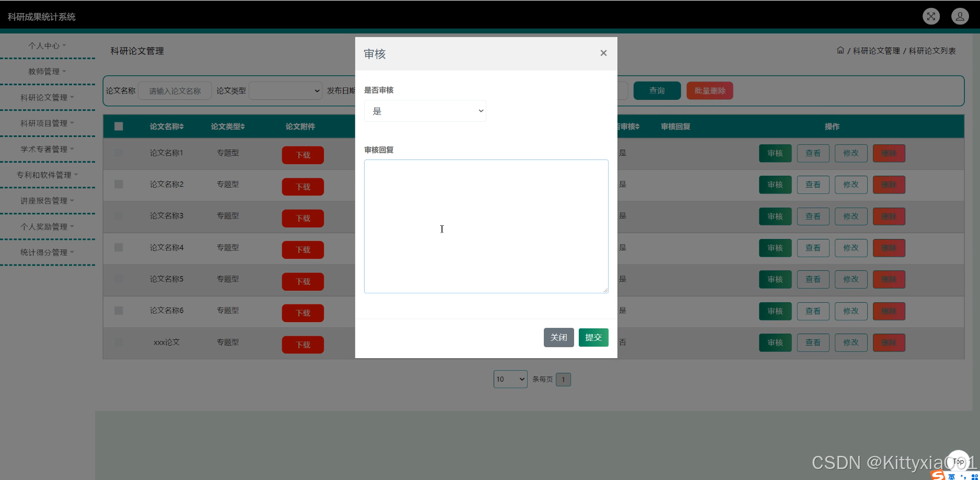Click the 批量删除 button
The height and width of the screenshot is (480, 980).
pyautogui.click(x=710, y=90)
